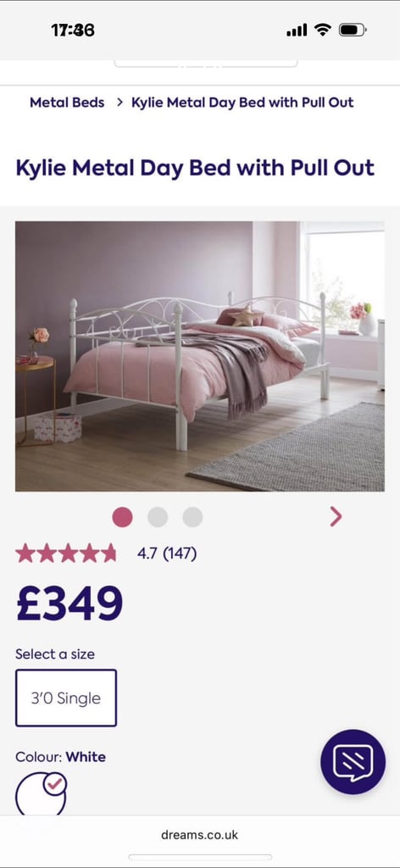Open Metal Beds breadcrumb link
Viewport: 400px width, 868px height.
[x=67, y=103]
